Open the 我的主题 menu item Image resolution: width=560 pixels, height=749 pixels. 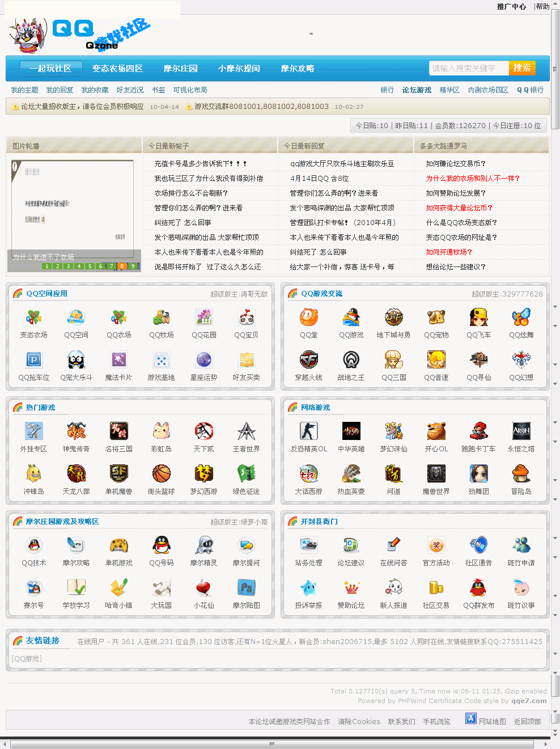[x=25, y=90]
